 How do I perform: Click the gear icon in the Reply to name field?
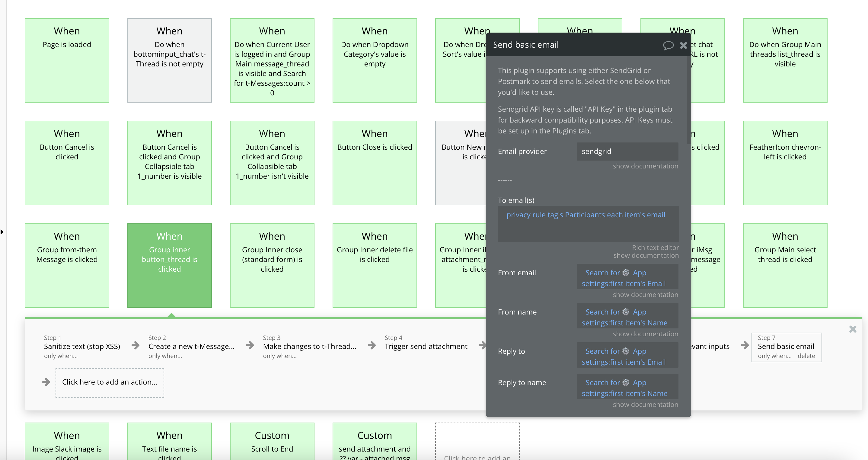pyautogui.click(x=626, y=382)
